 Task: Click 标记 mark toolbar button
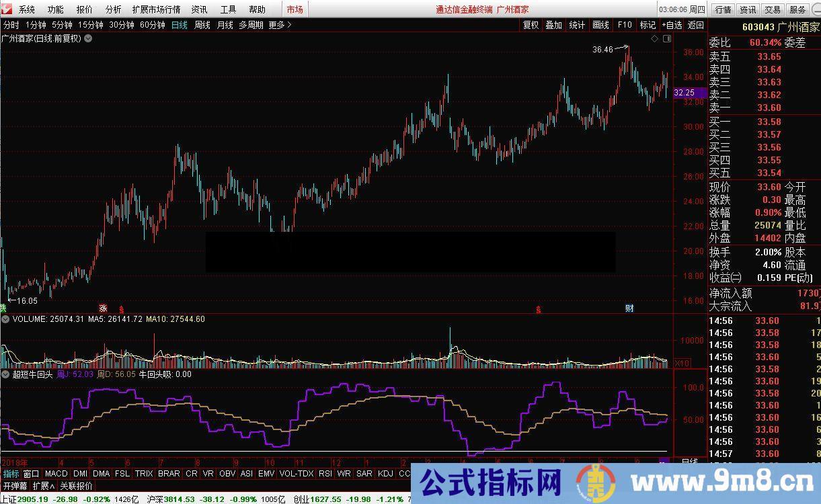coord(648,25)
